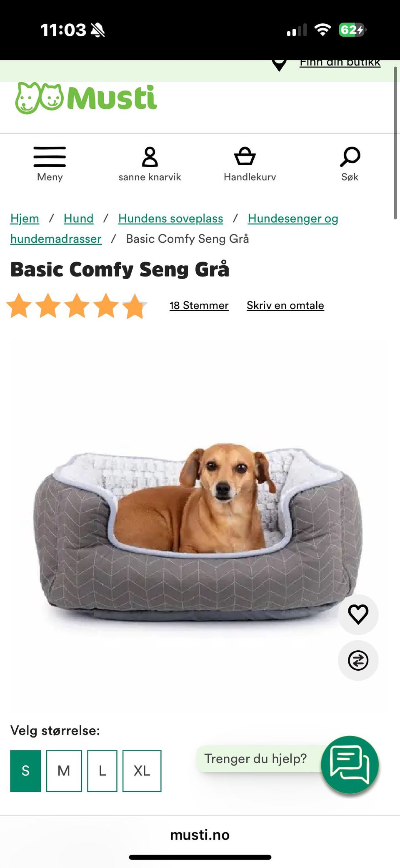Add the bed to favorites with the heart icon
The image size is (400, 868).
point(358,614)
